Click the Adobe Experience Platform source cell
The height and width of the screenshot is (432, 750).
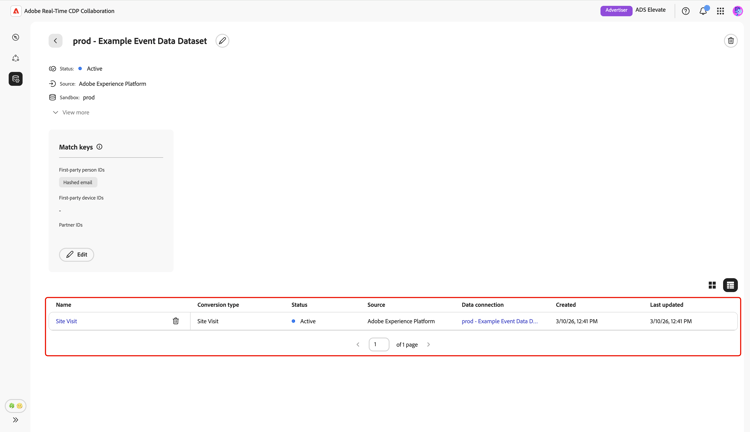click(401, 321)
